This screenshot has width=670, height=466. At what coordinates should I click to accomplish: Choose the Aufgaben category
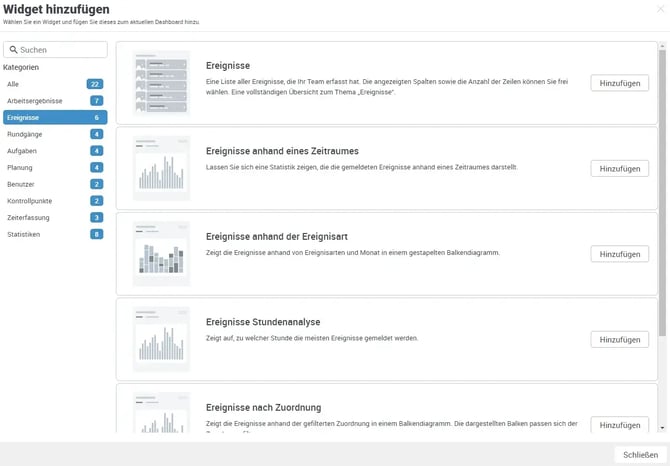pos(55,151)
